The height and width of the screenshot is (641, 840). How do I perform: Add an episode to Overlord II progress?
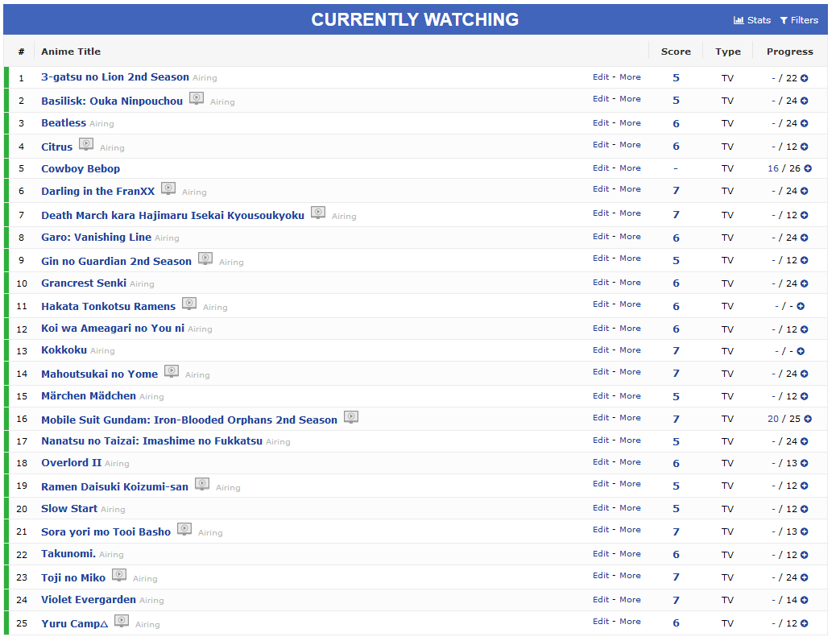pyautogui.click(x=804, y=463)
